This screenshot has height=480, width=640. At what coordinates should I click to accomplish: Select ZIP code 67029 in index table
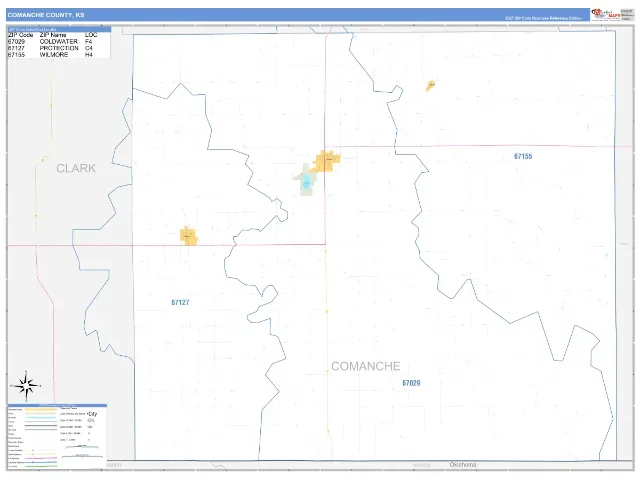point(16,42)
